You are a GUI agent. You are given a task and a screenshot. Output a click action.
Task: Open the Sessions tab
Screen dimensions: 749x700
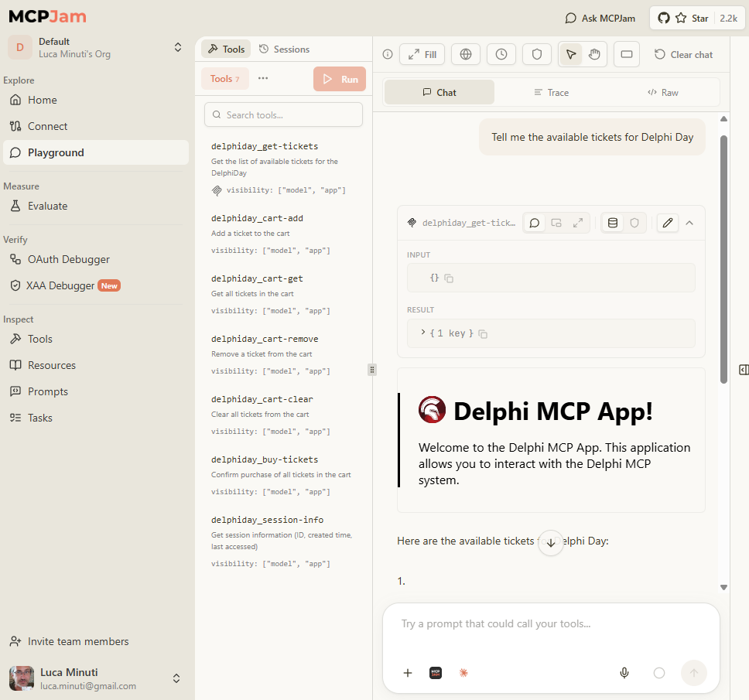[x=284, y=50]
